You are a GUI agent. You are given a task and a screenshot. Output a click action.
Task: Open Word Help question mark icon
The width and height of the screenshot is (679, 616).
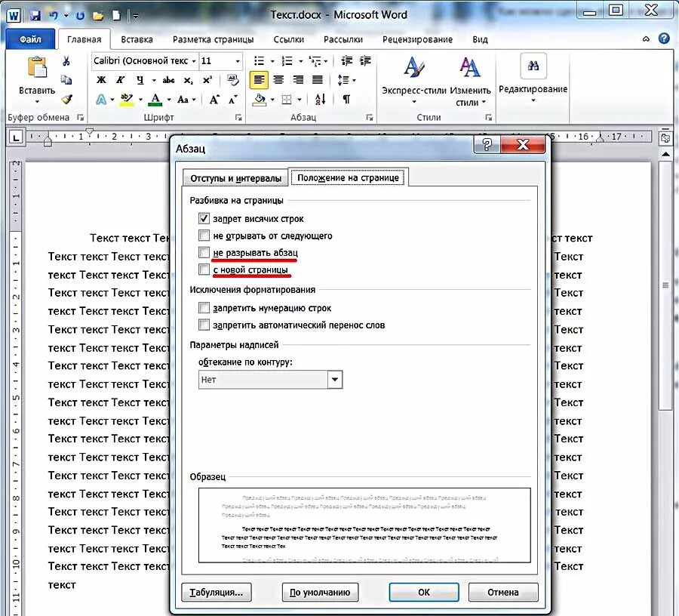pos(664,38)
